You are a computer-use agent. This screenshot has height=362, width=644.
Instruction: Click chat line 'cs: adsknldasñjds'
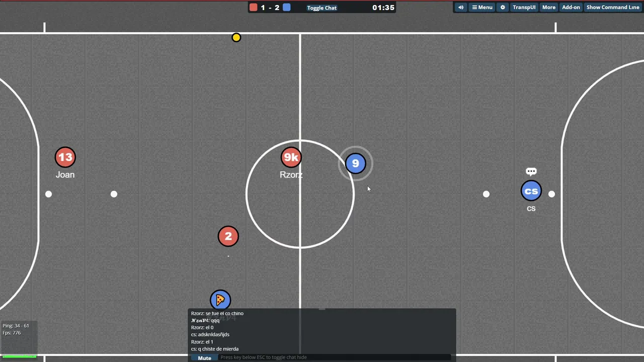(x=210, y=334)
